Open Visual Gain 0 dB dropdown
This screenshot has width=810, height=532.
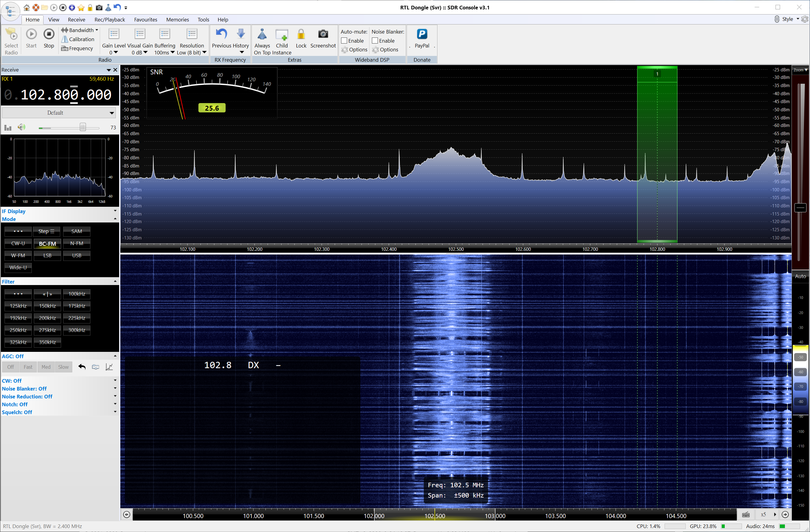[x=140, y=52]
